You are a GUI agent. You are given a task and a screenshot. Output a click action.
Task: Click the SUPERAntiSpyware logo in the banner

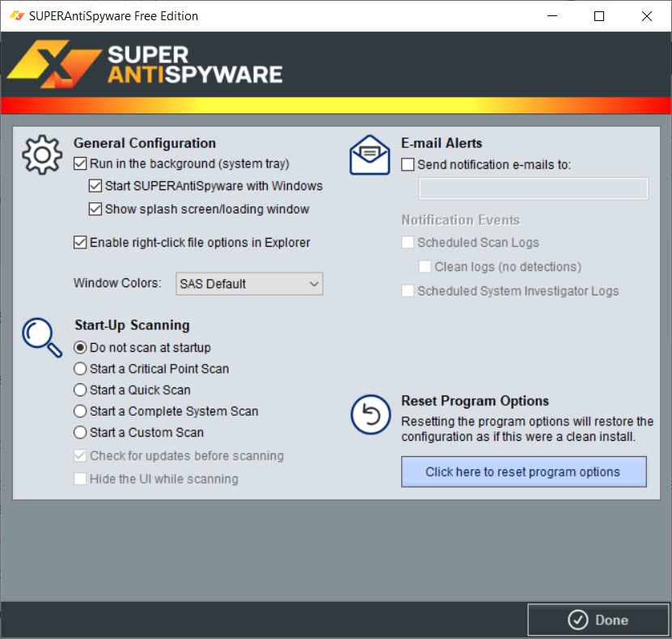tap(145, 64)
